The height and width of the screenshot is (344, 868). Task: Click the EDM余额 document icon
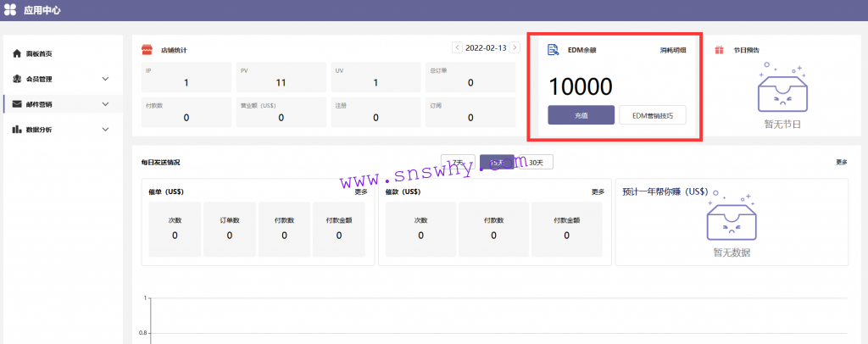[x=553, y=50]
